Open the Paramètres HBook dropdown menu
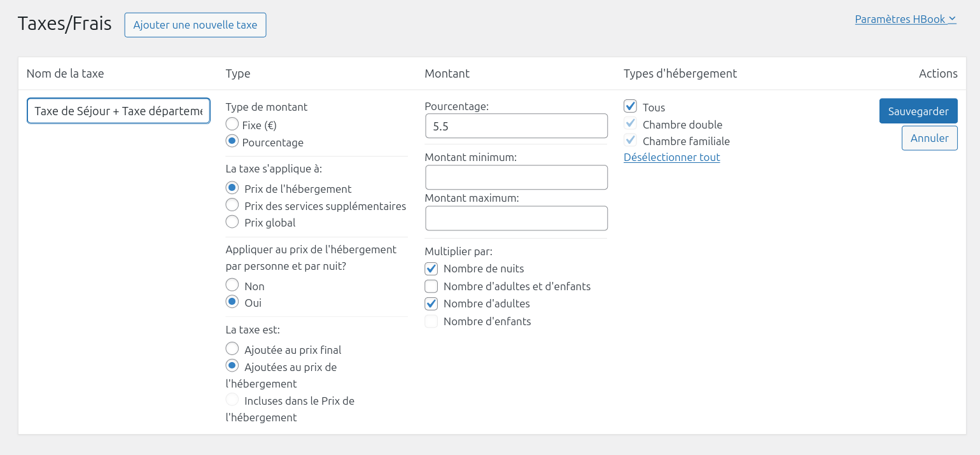The image size is (980, 455). click(905, 19)
